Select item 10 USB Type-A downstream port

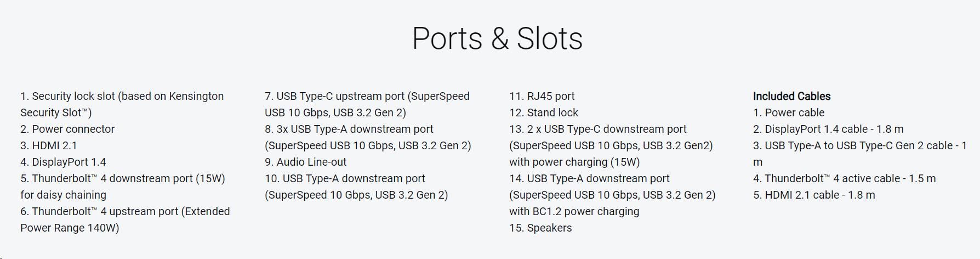(x=345, y=179)
